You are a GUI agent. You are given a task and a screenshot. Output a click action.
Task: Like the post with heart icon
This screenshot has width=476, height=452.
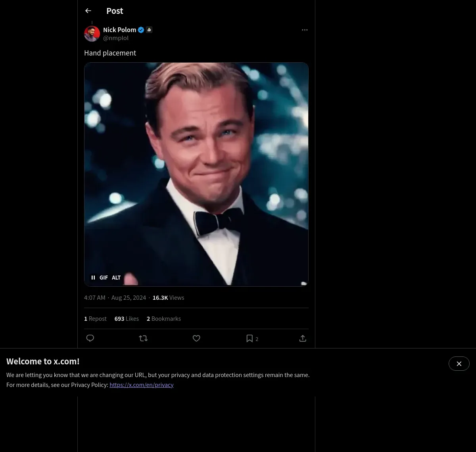point(196,338)
